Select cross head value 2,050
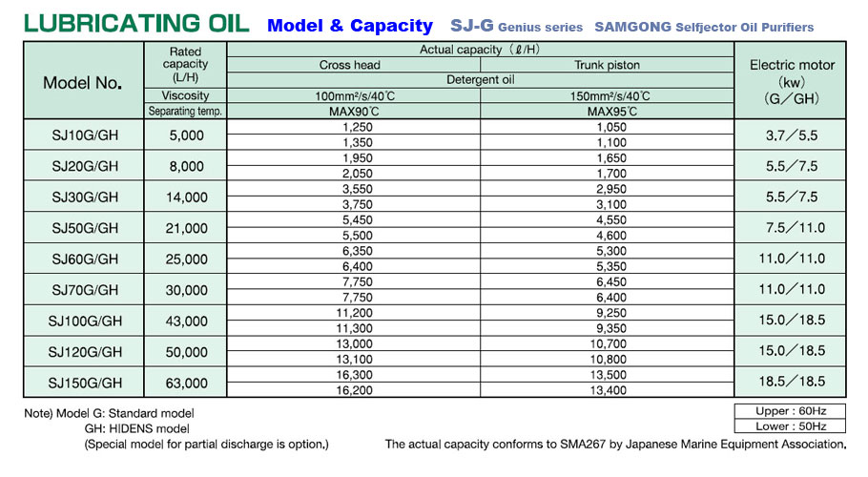This screenshot has width=868, height=477. click(x=357, y=174)
